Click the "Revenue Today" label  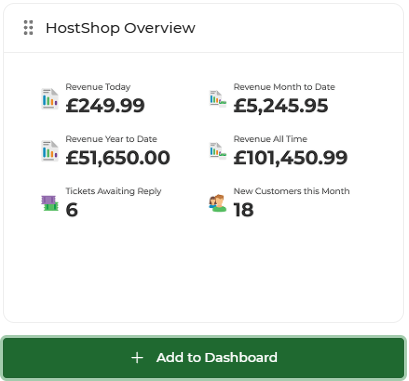pyautogui.click(x=98, y=87)
